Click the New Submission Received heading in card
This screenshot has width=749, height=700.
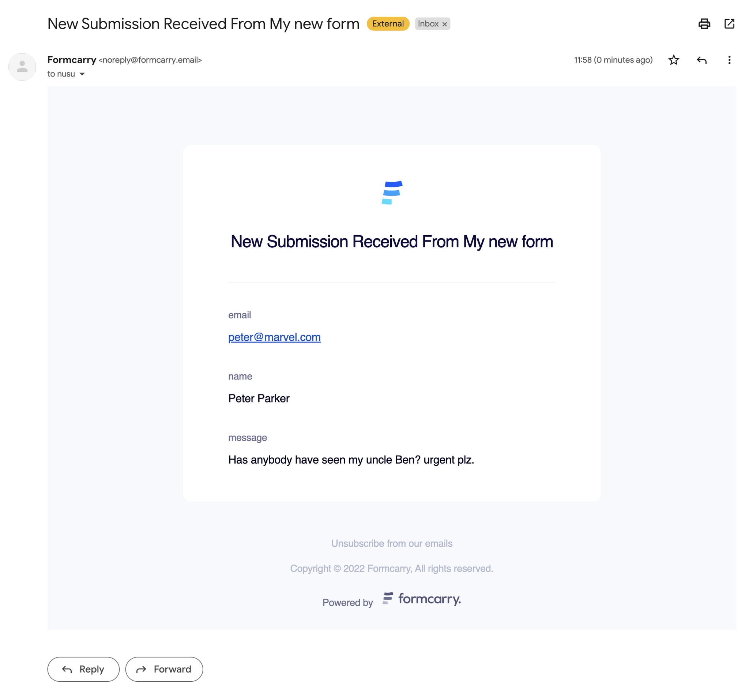[391, 242]
